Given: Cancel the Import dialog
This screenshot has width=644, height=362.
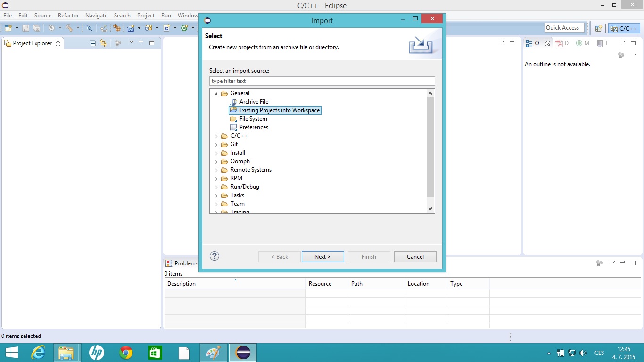Looking at the screenshot, I should point(415,257).
